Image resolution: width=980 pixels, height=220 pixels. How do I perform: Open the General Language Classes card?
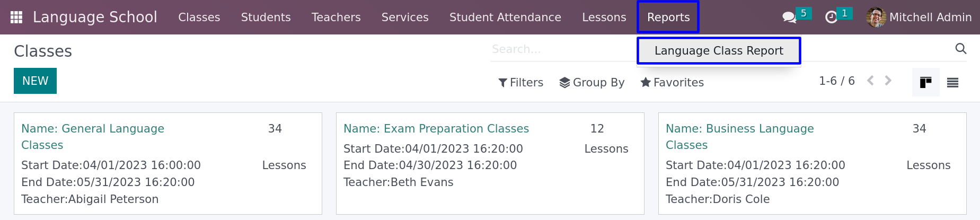point(168,163)
